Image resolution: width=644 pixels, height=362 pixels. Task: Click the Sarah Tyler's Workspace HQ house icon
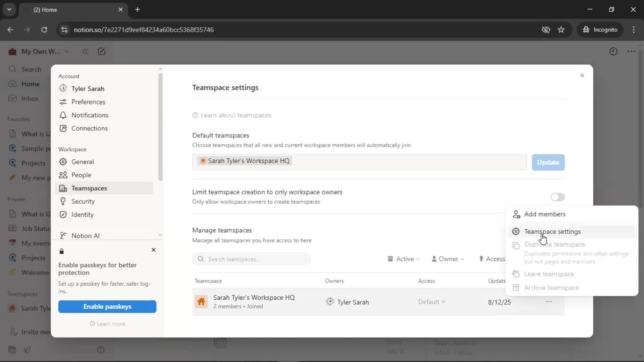(x=201, y=302)
